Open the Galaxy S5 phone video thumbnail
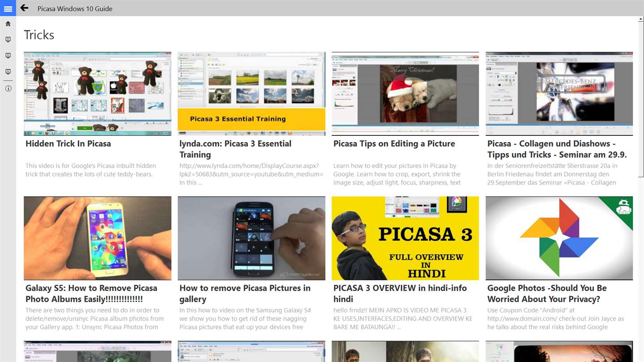This screenshot has width=644, height=362. coord(97,238)
